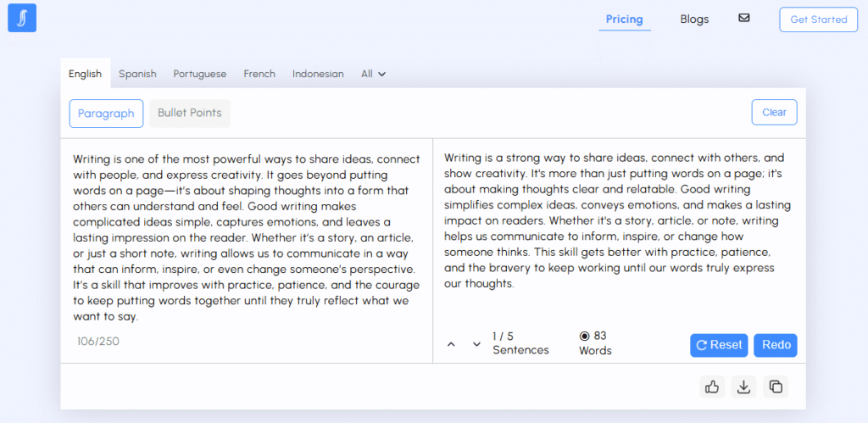The image size is (868, 423).
Task: Switch to Bullet Points mode
Action: click(x=190, y=113)
